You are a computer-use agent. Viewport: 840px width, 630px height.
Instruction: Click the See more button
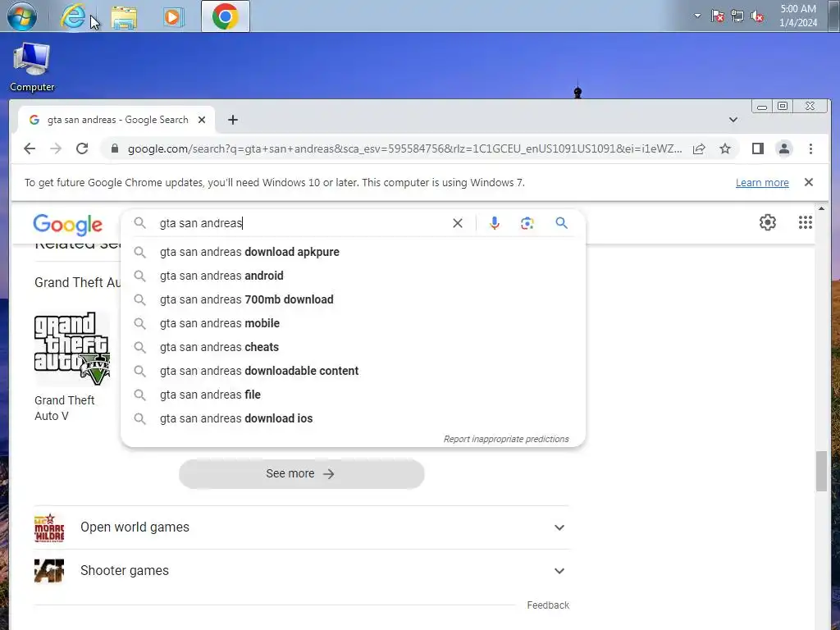(x=302, y=473)
